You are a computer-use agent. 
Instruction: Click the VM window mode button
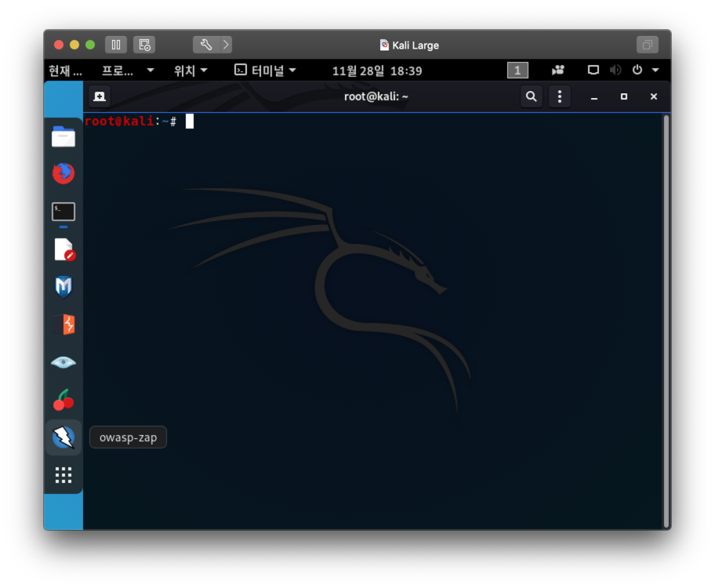coord(647,45)
